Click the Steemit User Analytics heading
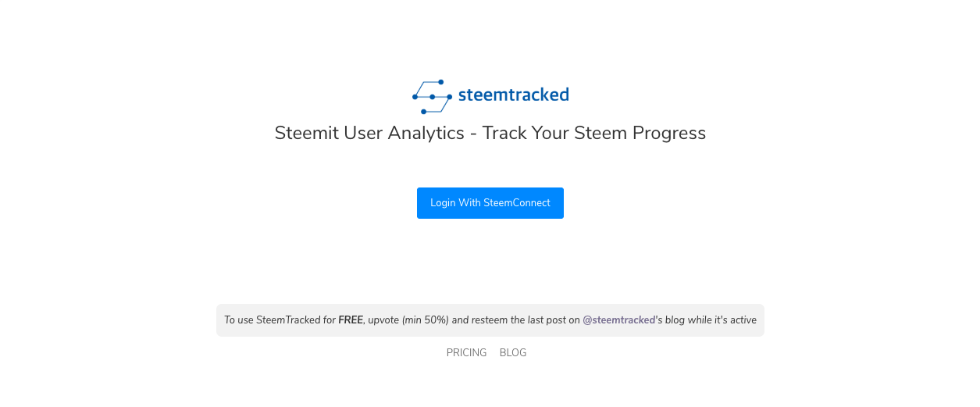Viewport: 980px width, 407px height. (x=490, y=133)
